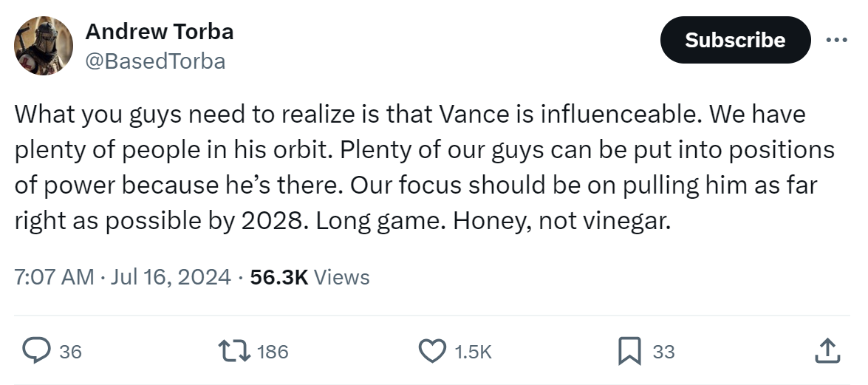Click "Honey, not vinegar." in tweet text
Viewport: 868px width, 385px height.
coord(561,221)
